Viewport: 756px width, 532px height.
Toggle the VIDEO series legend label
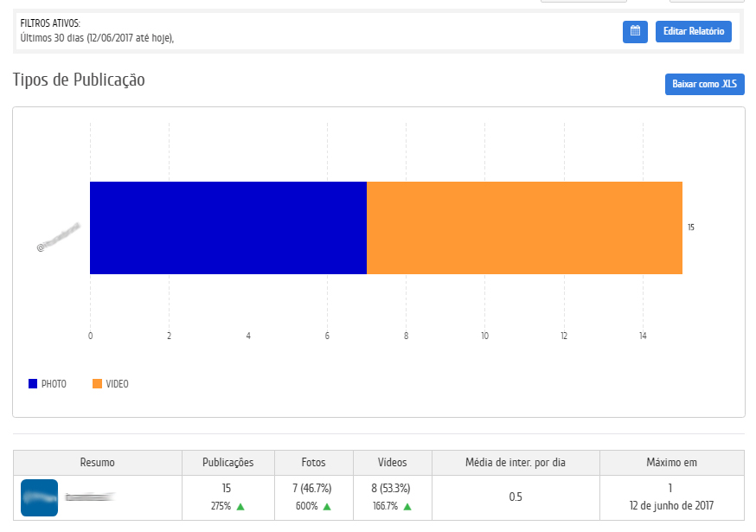117,383
